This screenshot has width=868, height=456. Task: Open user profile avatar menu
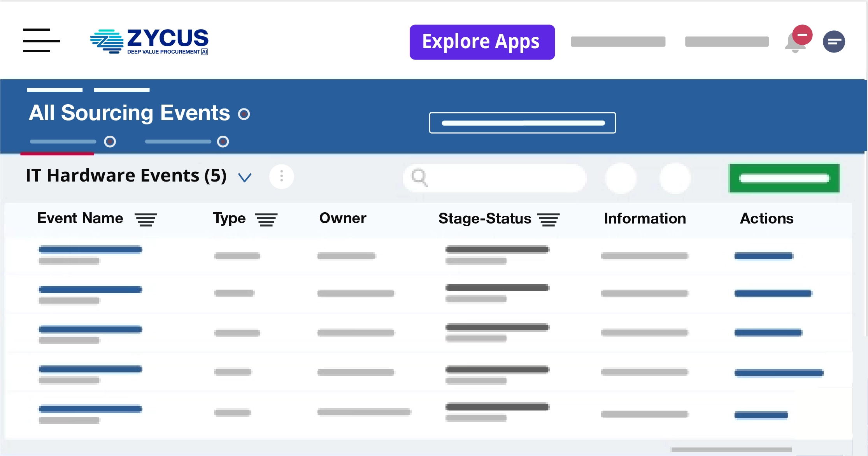pos(833,42)
